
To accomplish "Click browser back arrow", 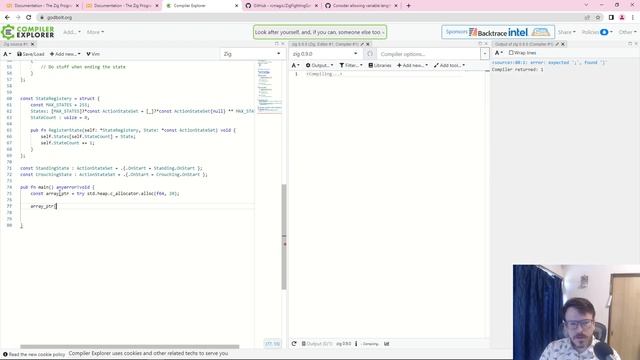I will [x=7, y=18].
